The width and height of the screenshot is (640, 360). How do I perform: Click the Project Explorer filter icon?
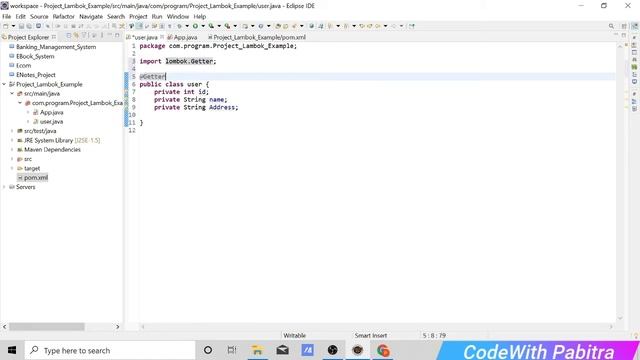tap(84, 36)
